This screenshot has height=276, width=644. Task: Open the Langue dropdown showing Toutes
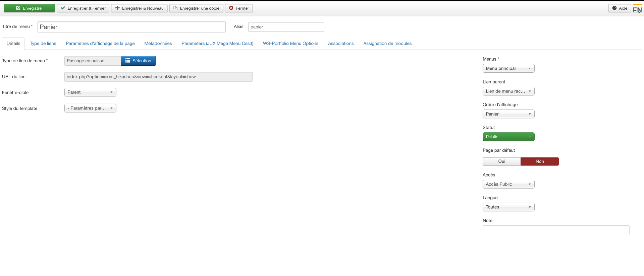508,207
